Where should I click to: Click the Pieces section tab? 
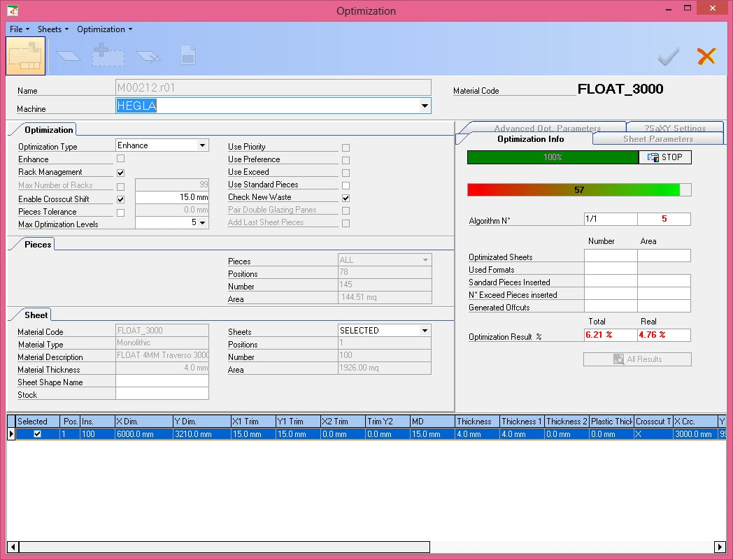(x=38, y=245)
